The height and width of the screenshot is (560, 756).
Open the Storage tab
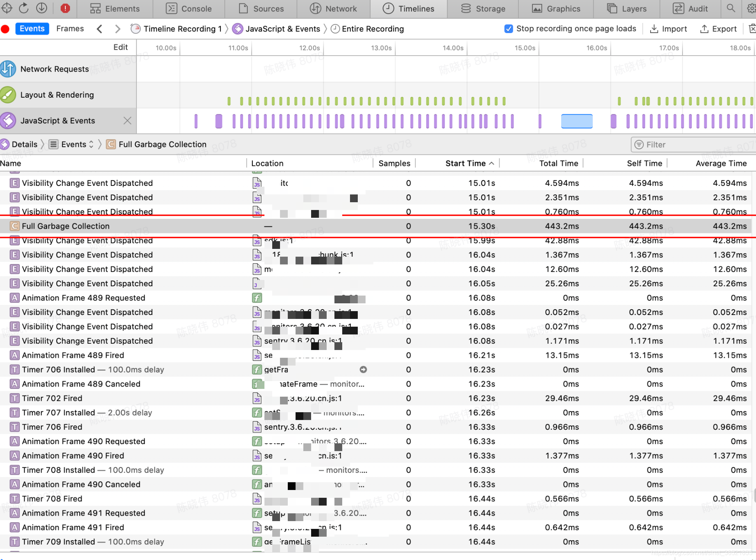coord(483,9)
